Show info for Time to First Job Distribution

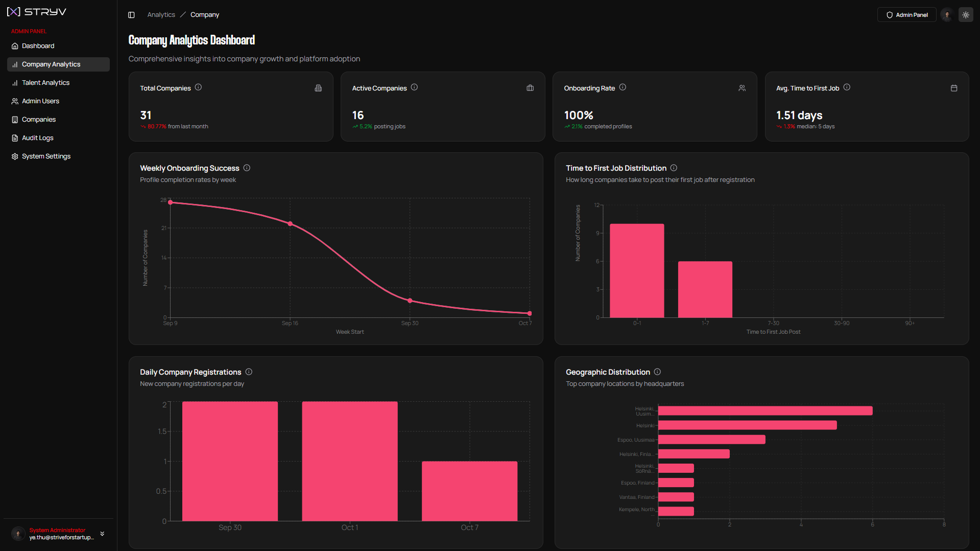click(674, 168)
